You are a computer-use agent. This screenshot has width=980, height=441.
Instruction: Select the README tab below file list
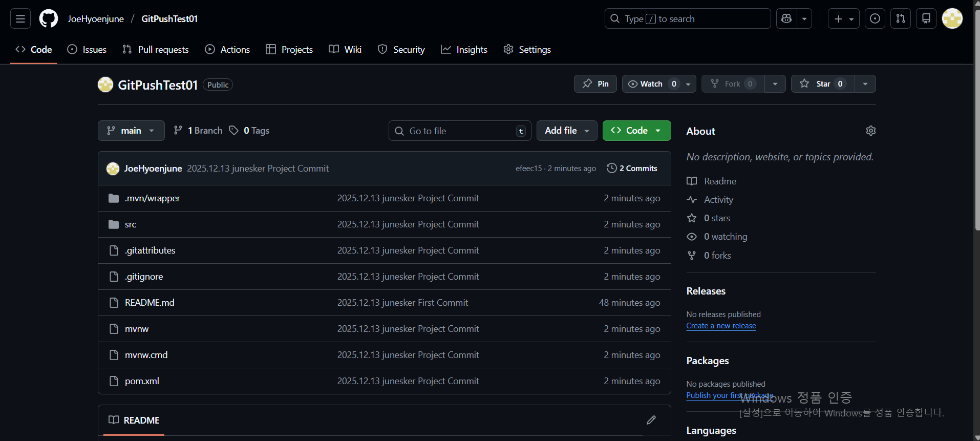(x=134, y=420)
